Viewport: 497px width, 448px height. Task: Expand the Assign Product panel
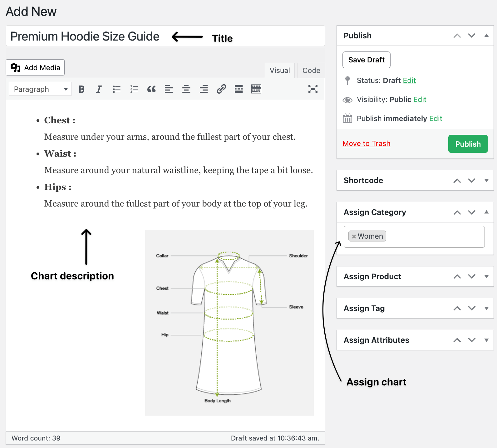[x=486, y=276]
